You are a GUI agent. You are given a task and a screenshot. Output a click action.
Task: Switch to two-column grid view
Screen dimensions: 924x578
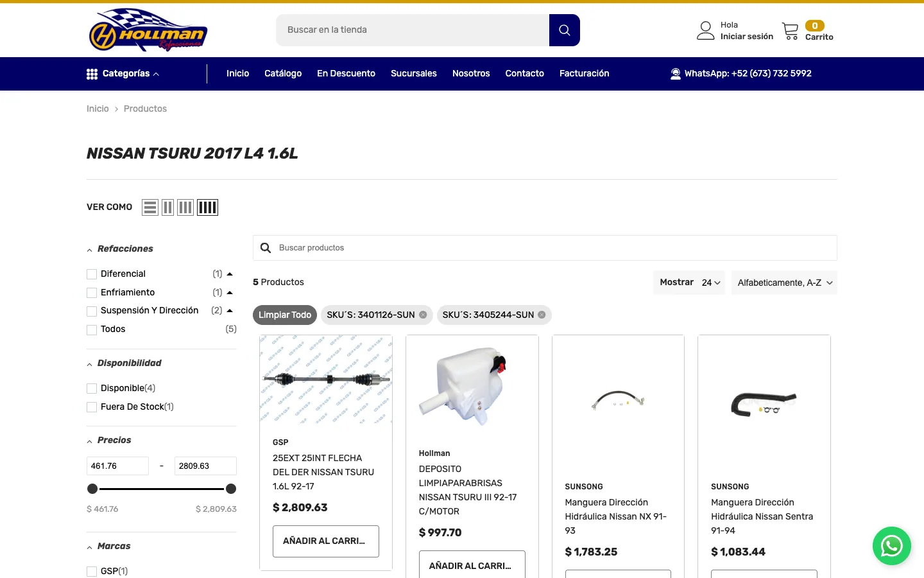point(167,207)
